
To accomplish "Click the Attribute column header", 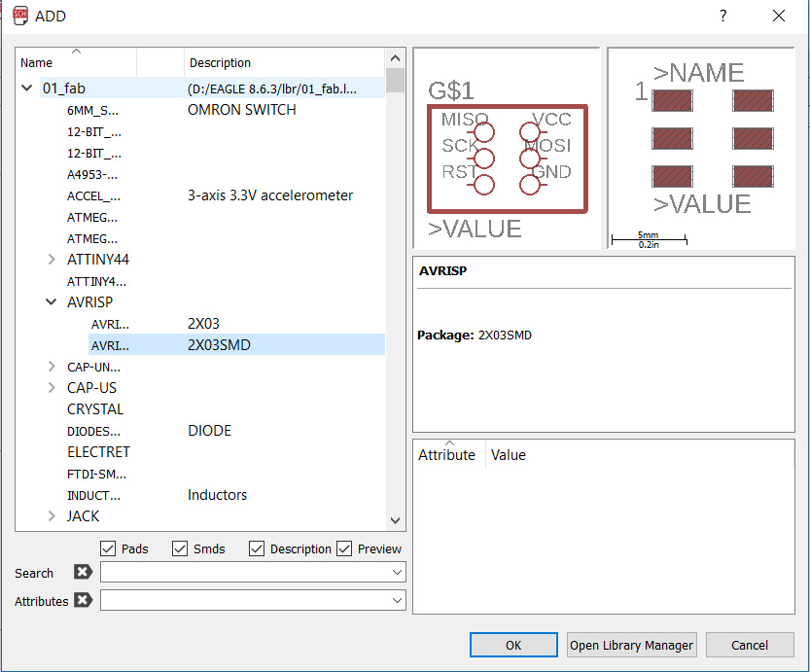I will pyautogui.click(x=449, y=455).
